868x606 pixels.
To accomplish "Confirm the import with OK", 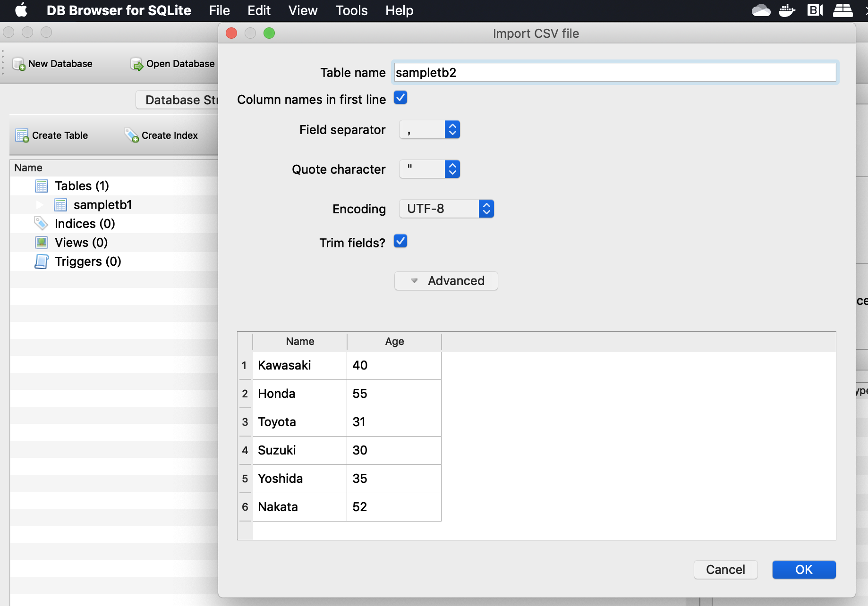I will (803, 570).
